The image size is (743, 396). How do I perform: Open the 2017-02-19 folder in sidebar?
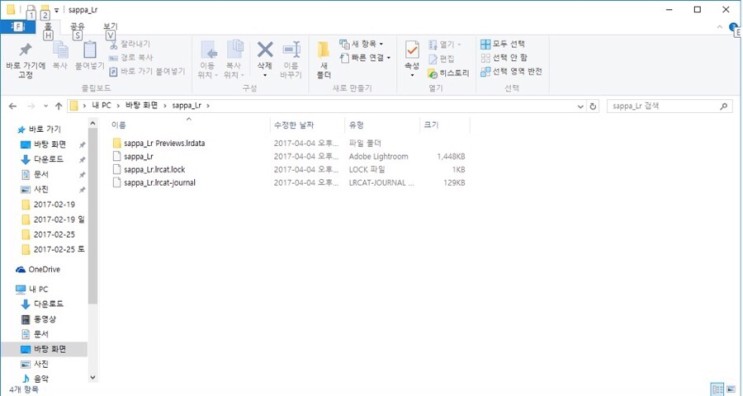tap(54, 205)
